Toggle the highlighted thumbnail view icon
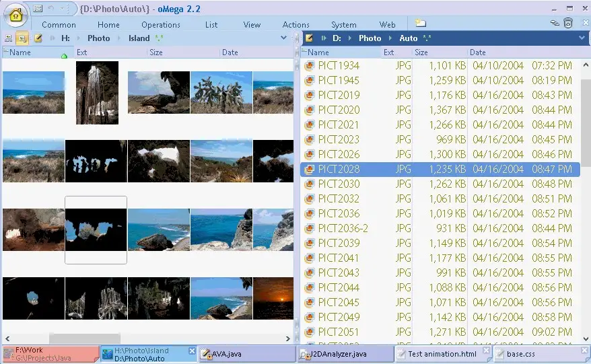The image size is (591, 364). 22,38
